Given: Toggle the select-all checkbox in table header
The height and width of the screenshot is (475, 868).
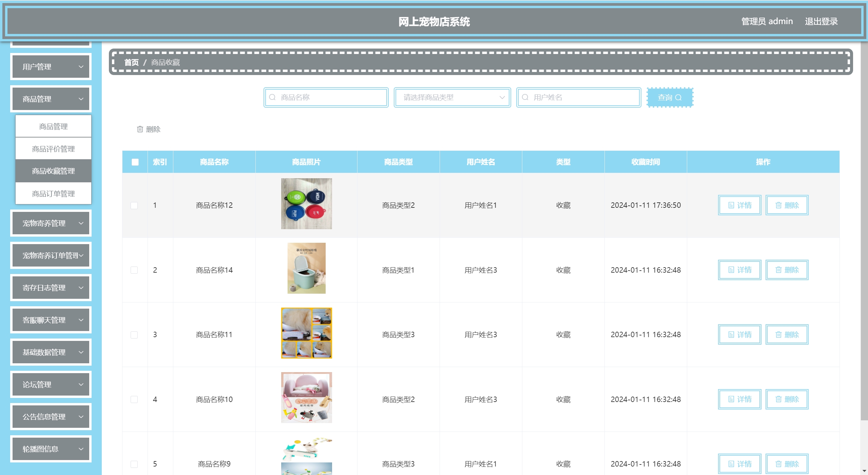Looking at the screenshot, I should tap(135, 162).
